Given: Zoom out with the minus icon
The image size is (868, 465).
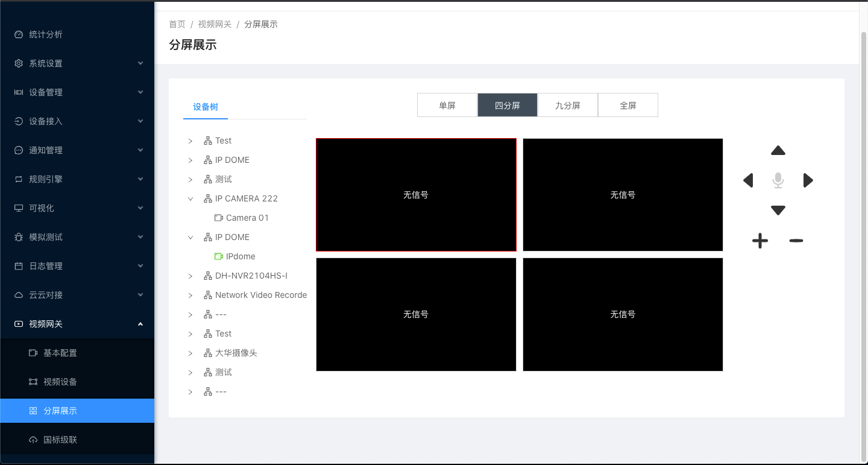Looking at the screenshot, I should (x=796, y=241).
